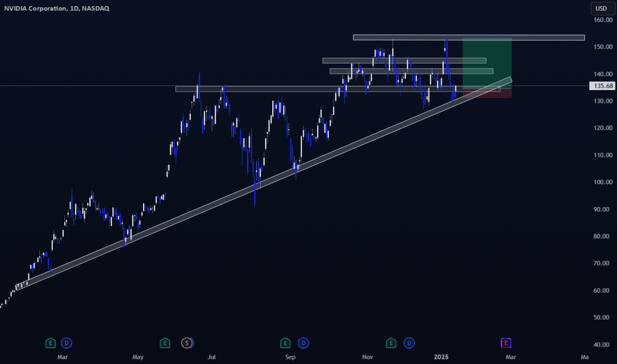This screenshot has width=617, height=364.
Task: Click the 140.00 price scale label
Action: [x=603, y=74]
